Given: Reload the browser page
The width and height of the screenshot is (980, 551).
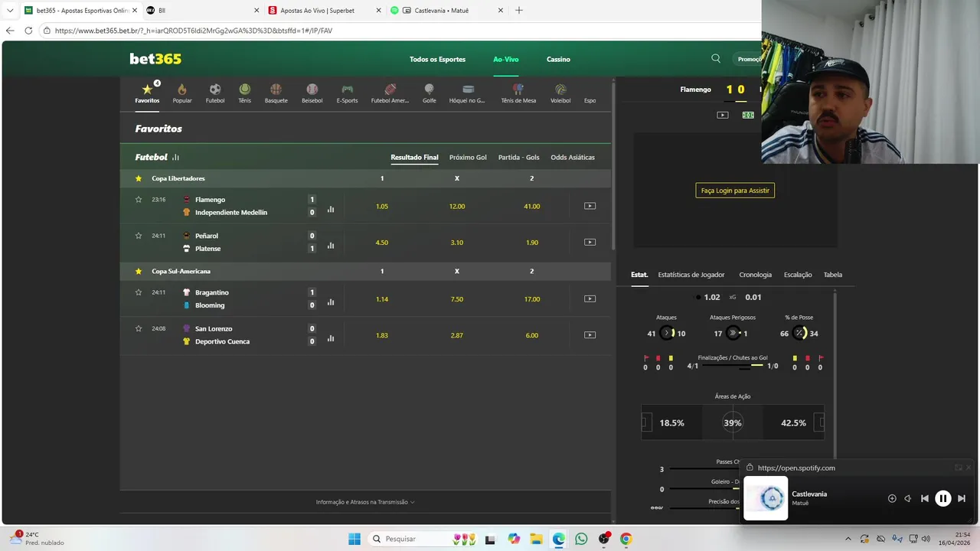Looking at the screenshot, I should (28, 31).
